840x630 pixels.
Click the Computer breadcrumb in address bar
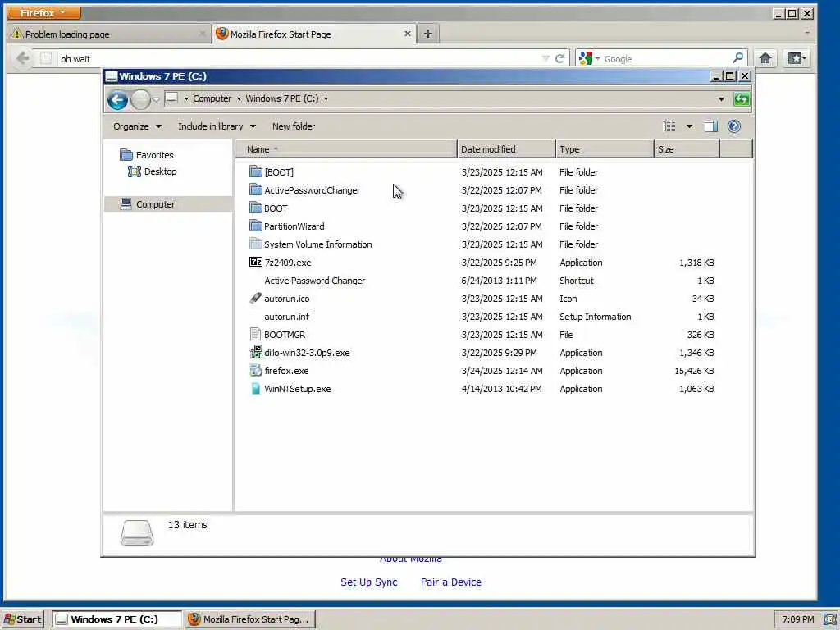[x=212, y=98]
